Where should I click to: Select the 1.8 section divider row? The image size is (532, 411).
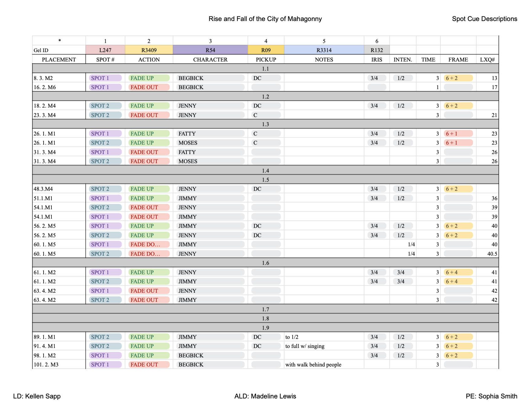[x=265, y=318]
